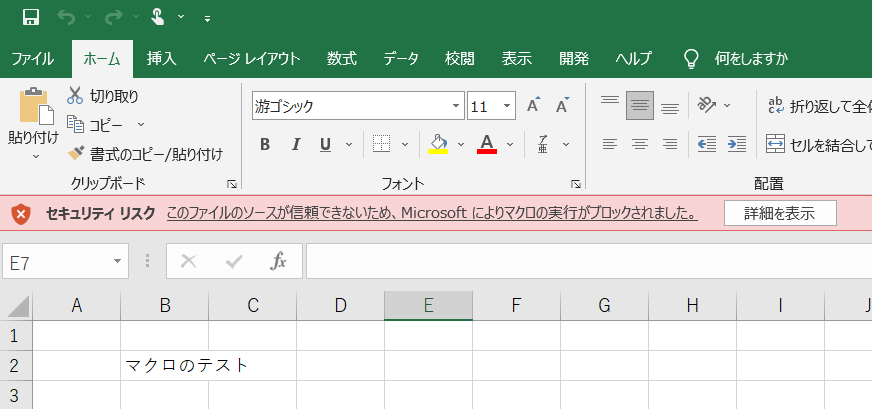Viewport: 872px width, 409px height.
Task: Click the red security shield icon
Action: (x=21, y=214)
